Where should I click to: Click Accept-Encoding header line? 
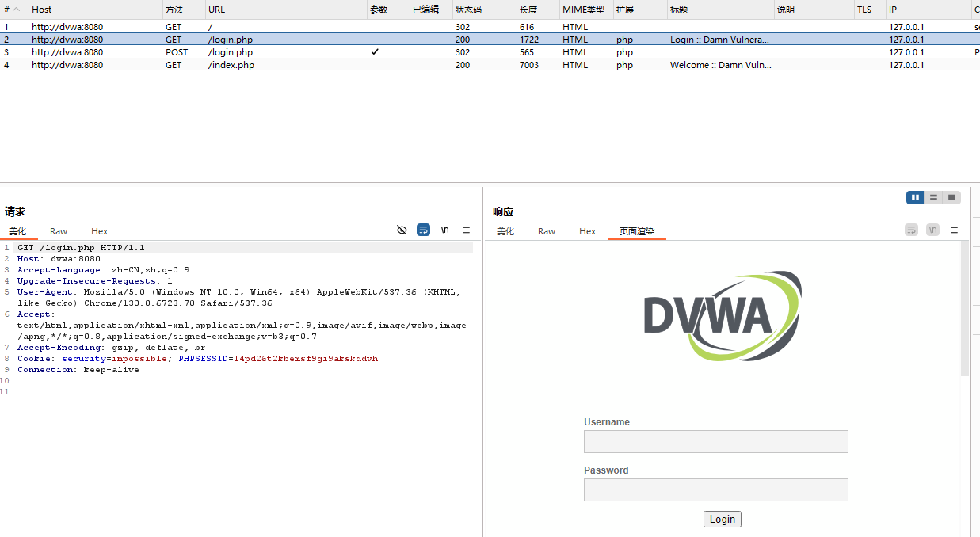point(111,348)
